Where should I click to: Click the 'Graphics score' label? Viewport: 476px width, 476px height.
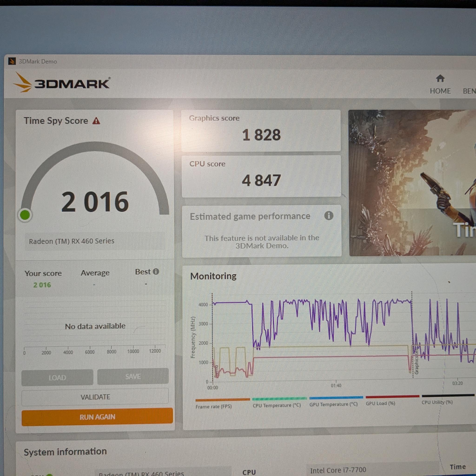214,118
